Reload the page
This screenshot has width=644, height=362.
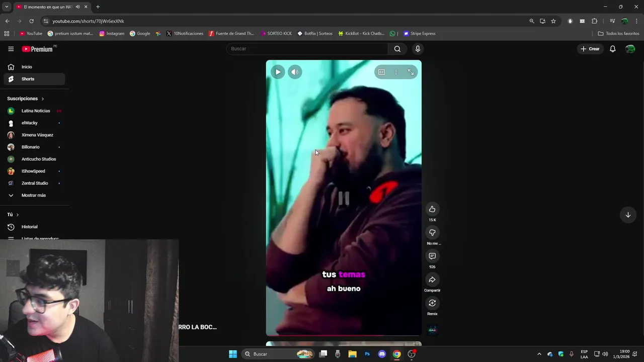pyautogui.click(x=31, y=21)
